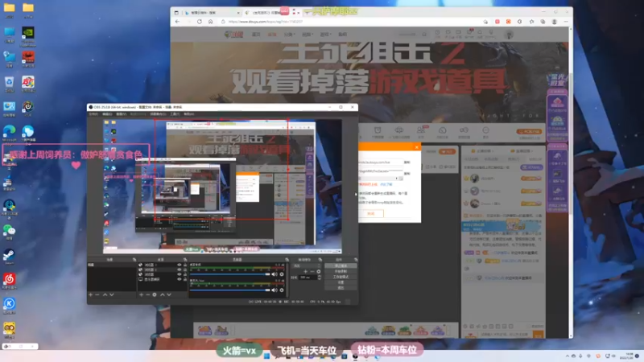Viewport: 644px width, 362px height.
Task: Remove the selected OBS source
Action: pos(147,294)
